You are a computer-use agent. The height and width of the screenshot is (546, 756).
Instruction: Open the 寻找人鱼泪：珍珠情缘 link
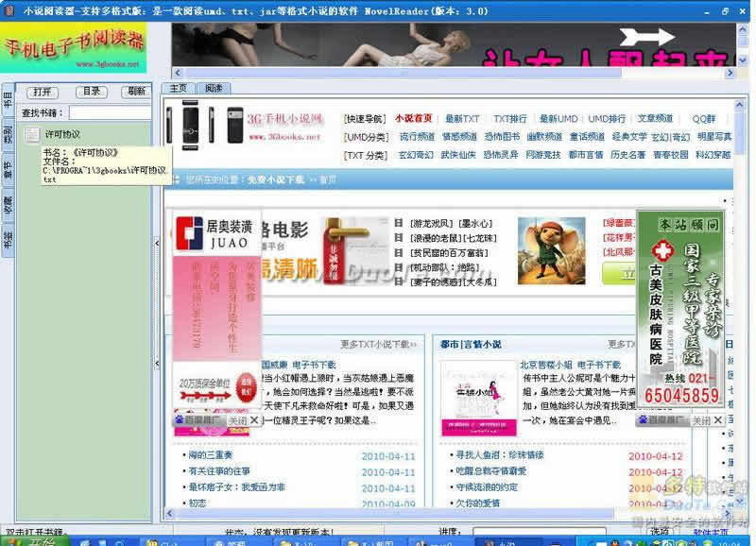point(500,455)
